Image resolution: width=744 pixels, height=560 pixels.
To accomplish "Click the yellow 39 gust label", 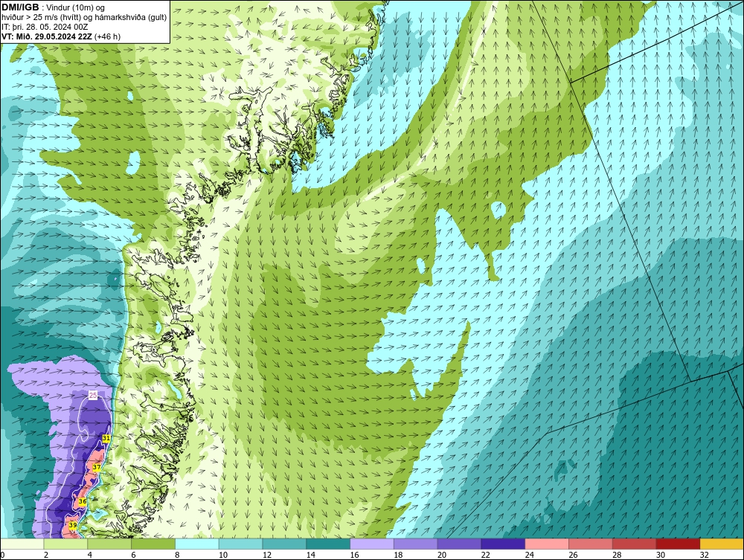I will click(73, 525).
